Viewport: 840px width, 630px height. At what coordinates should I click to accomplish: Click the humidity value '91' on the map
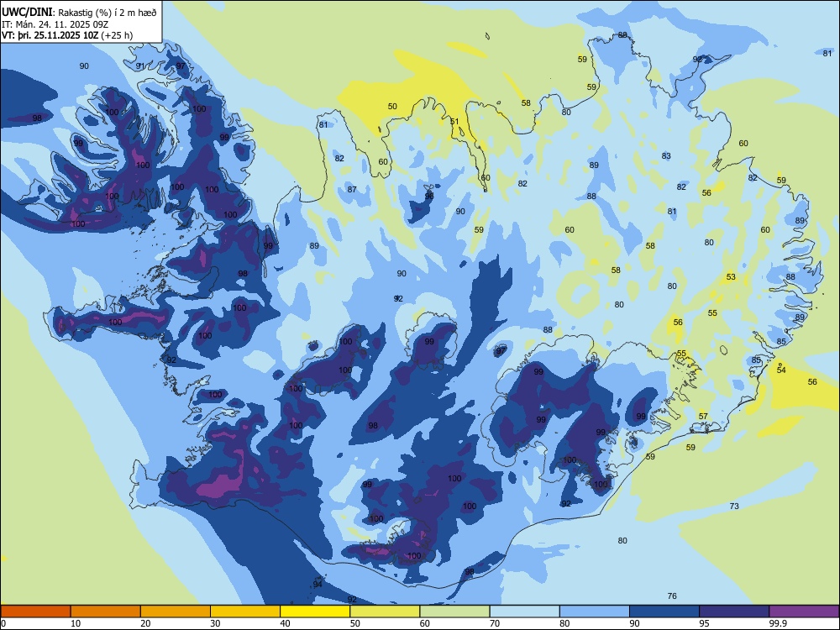(140, 66)
